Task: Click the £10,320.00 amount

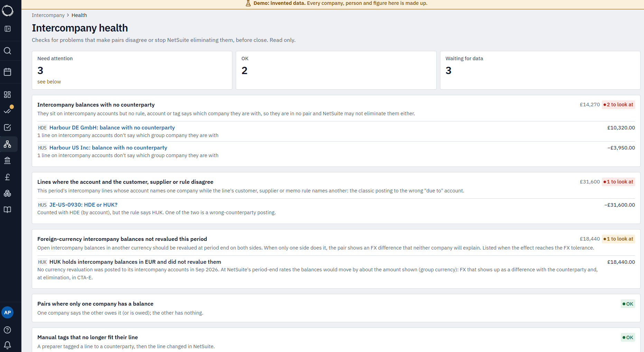Action: [621, 128]
